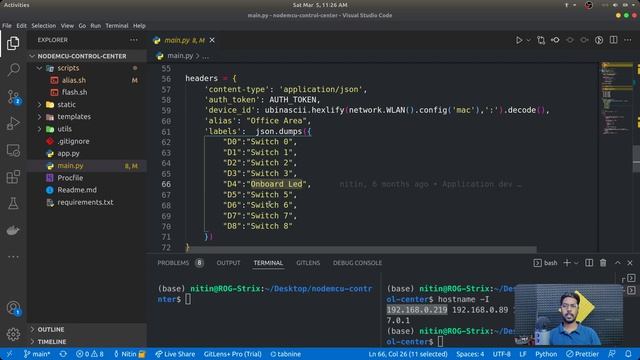Open the File menu
Viewport: 640px width, 360px height.
pyautogui.click(x=7, y=25)
